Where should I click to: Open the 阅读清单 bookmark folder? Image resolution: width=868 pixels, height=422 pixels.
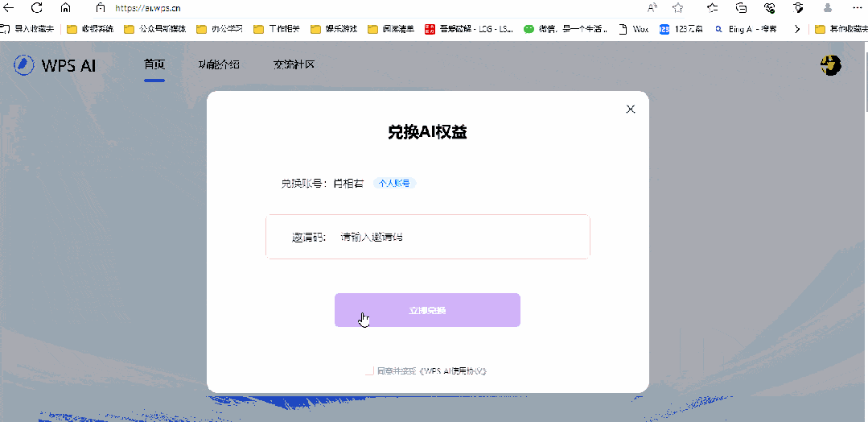[391, 29]
